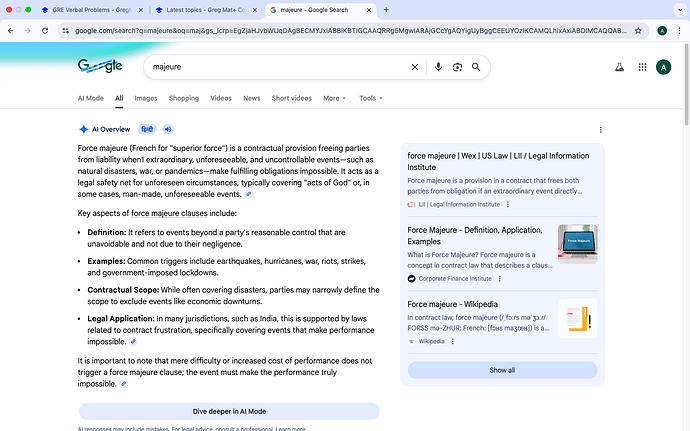The height and width of the screenshot is (431, 690).
Task: Open Search Labs flask icon
Action: (619, 67)
